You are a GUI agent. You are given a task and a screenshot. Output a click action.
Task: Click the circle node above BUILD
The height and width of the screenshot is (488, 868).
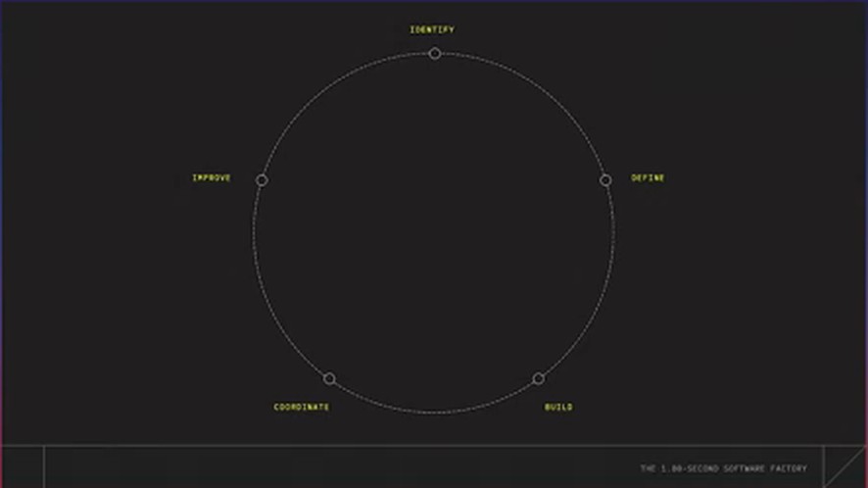click(x=538, y=379)
